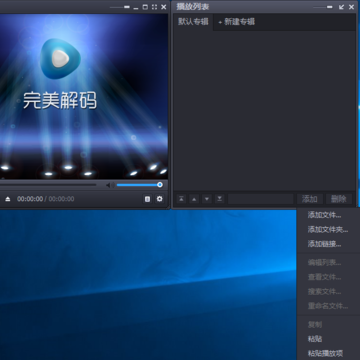This screenshot has height=360, width=360.
Task: Dock the playlist window with arrow icon
Action: [x=341, y=7]
